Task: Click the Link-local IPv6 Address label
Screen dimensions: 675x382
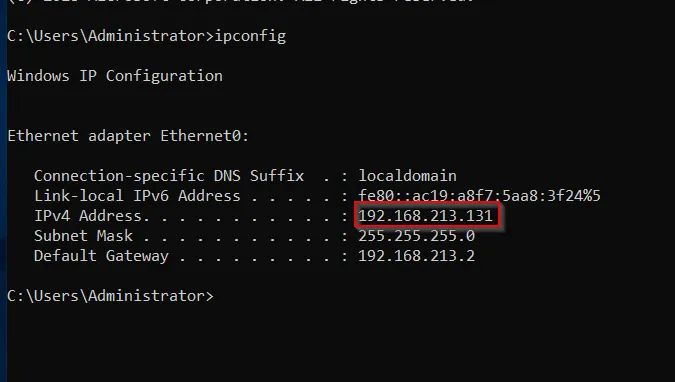Action: pyautogui.click(x=137, y=196)
